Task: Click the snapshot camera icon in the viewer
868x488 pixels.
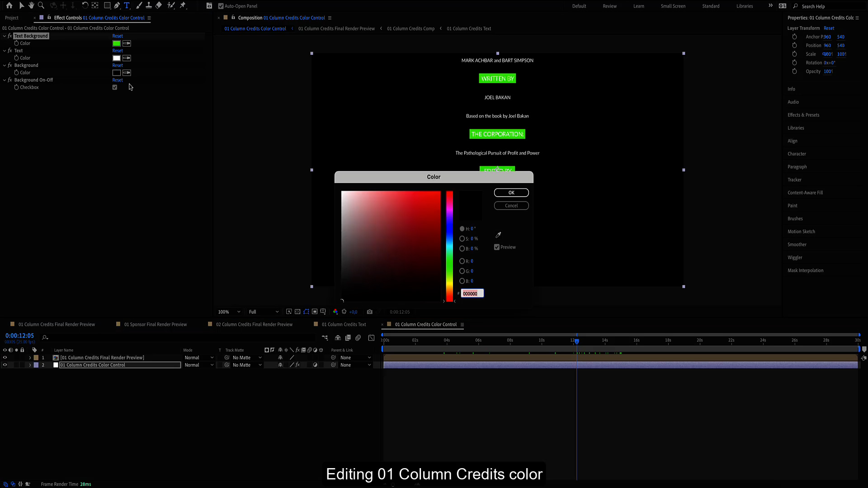Action: 370,312
